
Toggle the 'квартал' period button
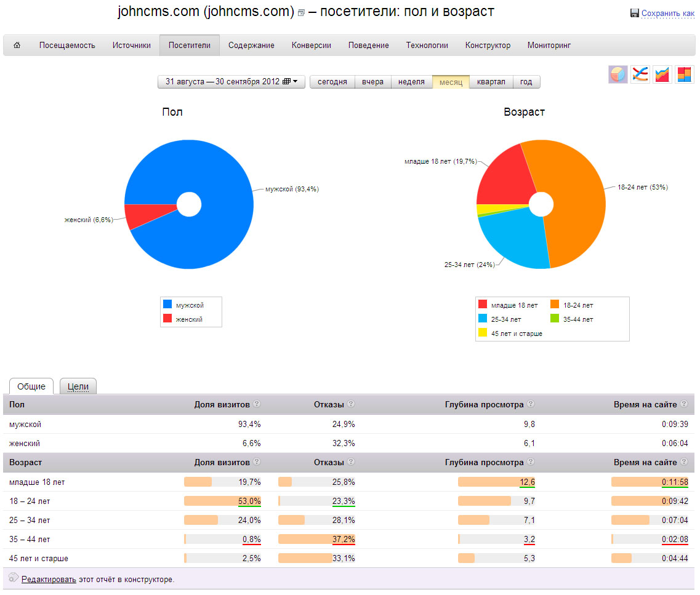point(491,82)
